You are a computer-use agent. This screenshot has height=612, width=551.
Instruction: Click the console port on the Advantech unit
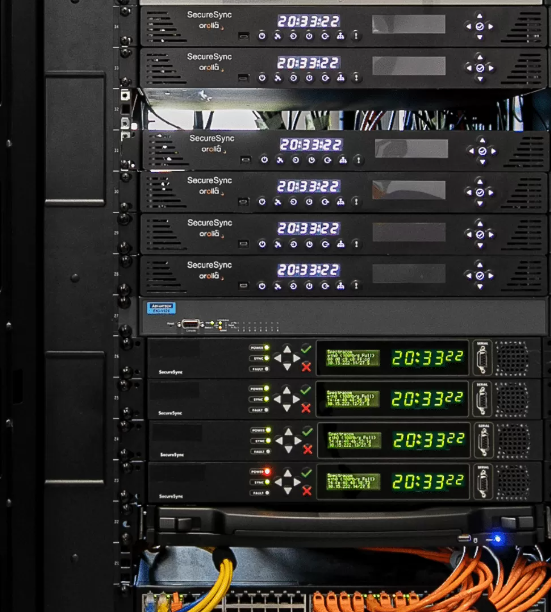191,324
